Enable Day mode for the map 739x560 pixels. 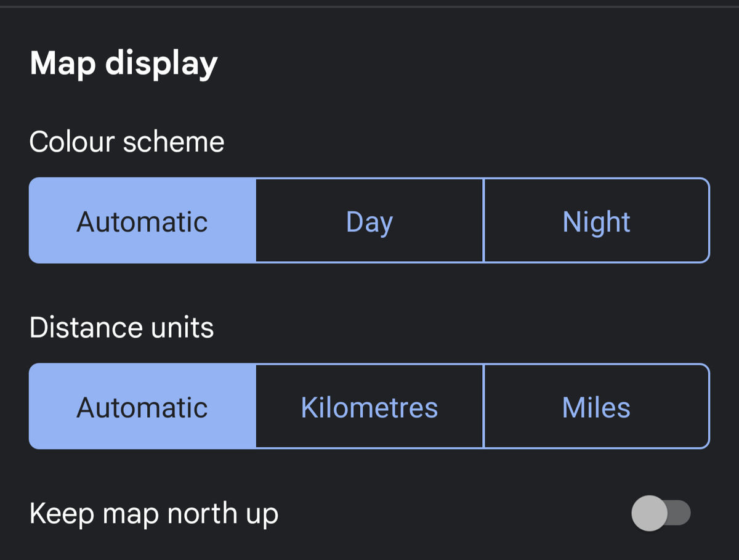[369, 221]
